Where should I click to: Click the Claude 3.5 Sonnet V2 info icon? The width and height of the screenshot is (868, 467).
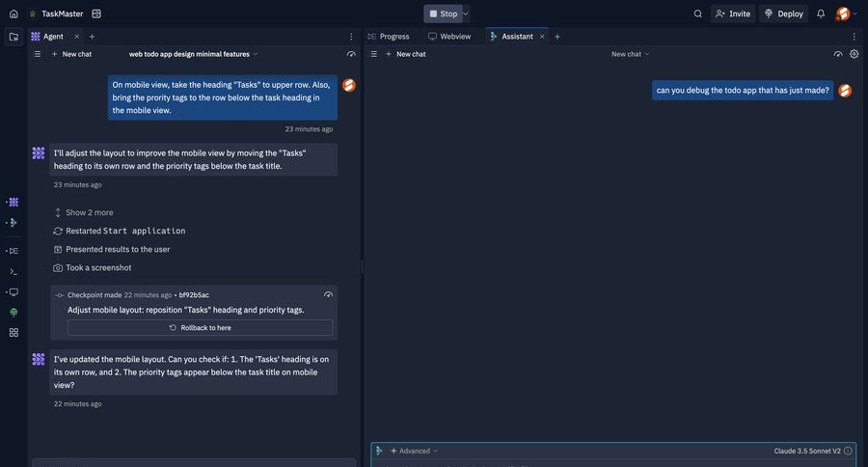(848, 451)
